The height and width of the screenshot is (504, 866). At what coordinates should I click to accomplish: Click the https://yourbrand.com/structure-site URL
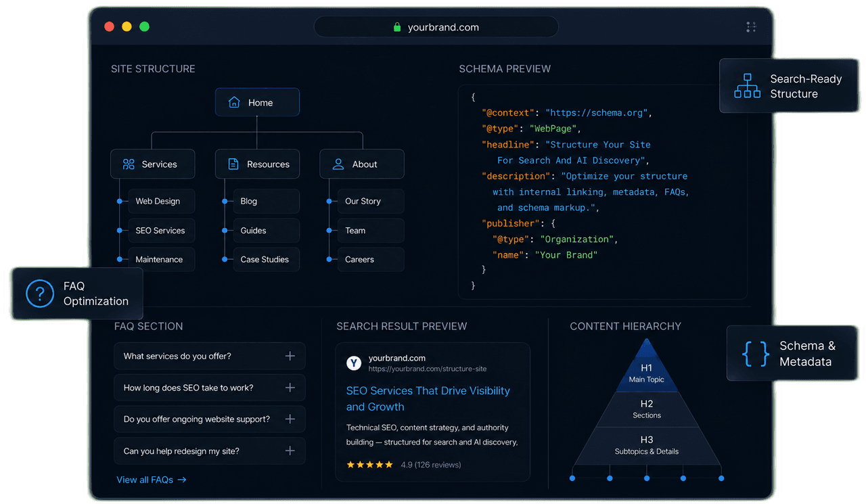(428, 369)
